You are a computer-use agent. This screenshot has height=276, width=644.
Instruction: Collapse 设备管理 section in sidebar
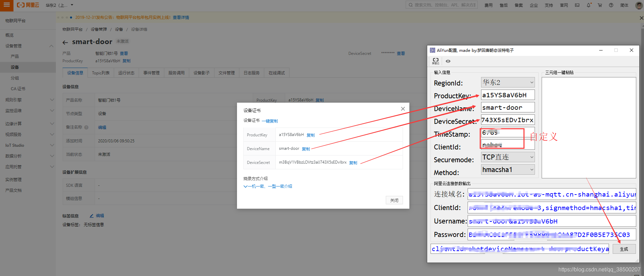pyautogui.click(x=51, y=46)
